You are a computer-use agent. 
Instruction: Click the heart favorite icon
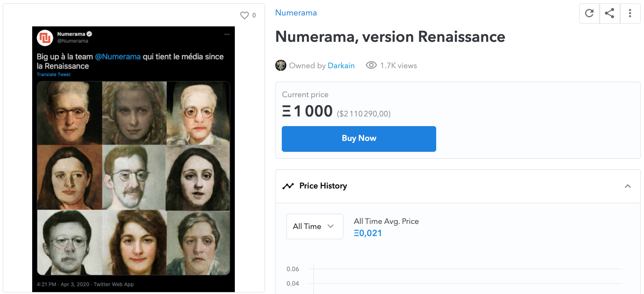tap(244, 15)
